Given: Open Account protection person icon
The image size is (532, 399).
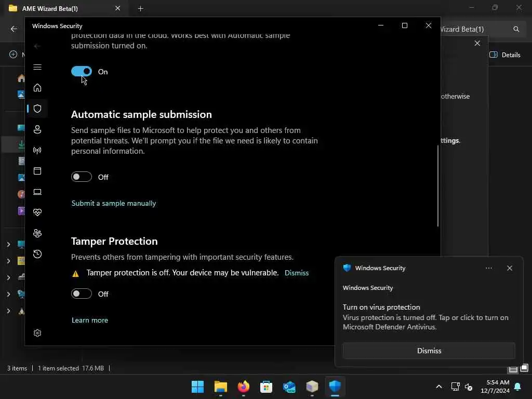Looking at the screenshot, I should [37, 129].
